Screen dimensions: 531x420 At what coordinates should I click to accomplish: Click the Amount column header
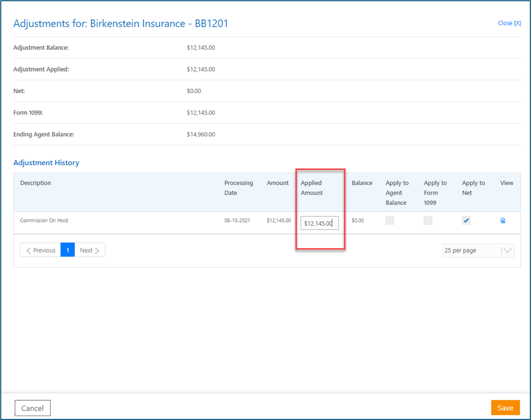coord(278,183)
